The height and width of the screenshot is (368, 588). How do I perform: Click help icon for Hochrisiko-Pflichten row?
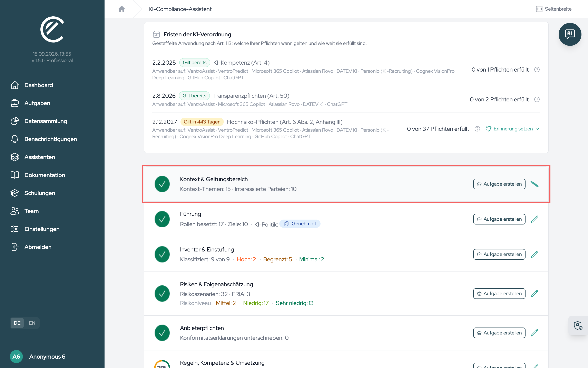[x=477, y=129]
